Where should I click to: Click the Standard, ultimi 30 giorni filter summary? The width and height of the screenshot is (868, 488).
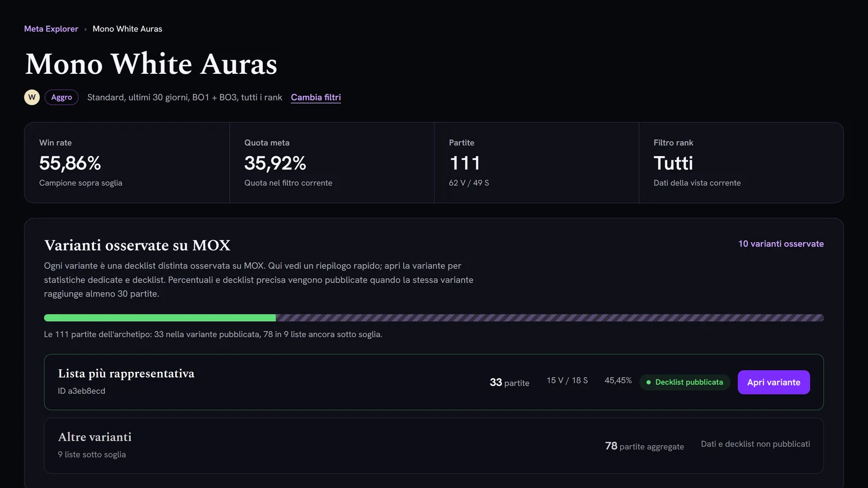185,97
